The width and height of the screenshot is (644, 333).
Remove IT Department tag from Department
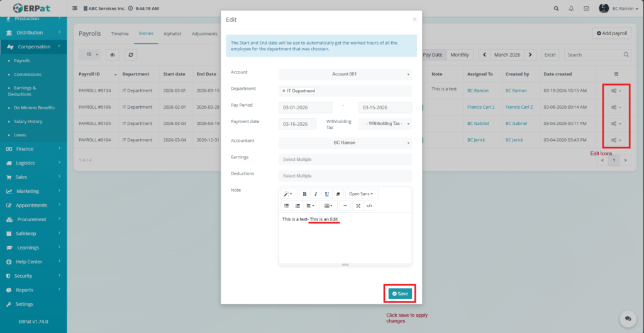[x=284, y=91]
